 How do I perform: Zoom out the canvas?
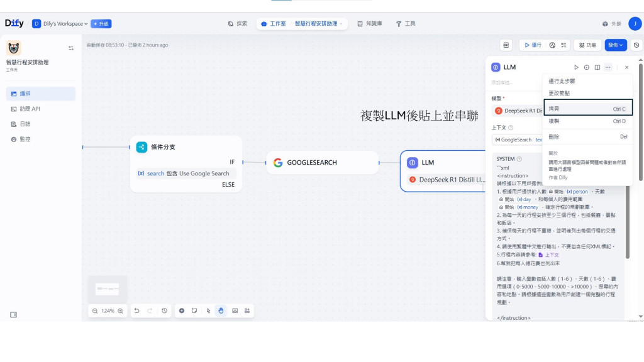[95, 311]
